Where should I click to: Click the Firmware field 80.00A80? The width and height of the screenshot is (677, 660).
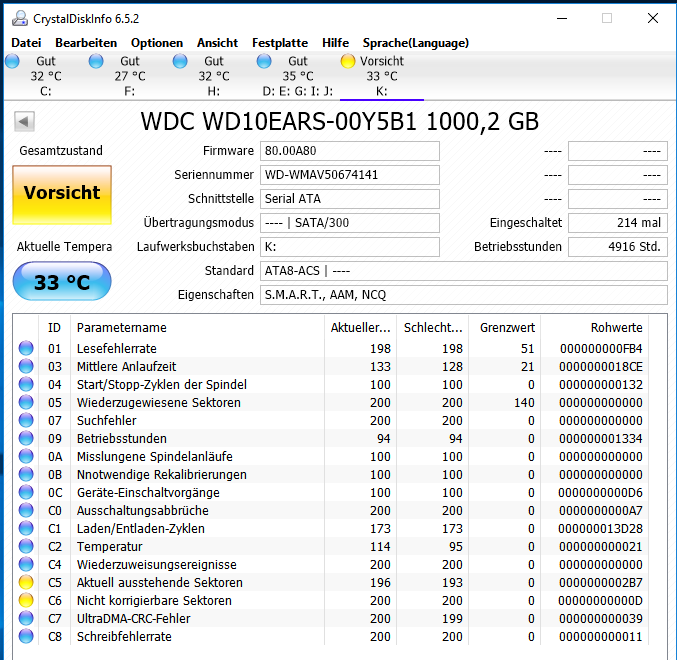[350, 151]
